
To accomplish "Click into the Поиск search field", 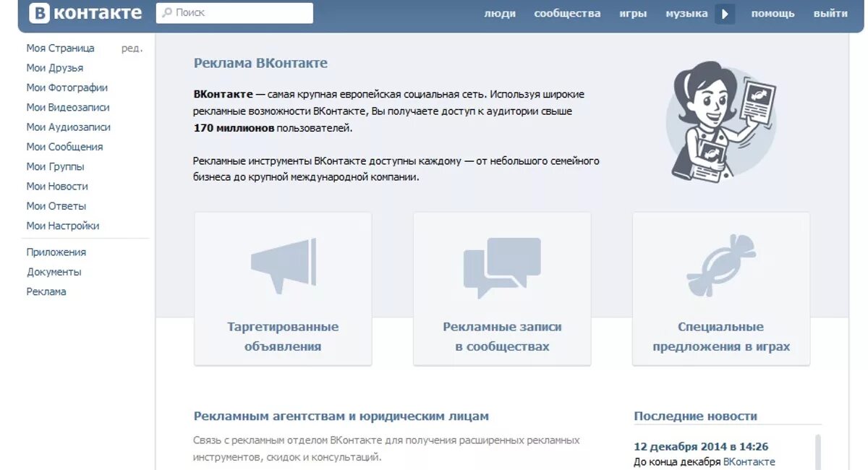I will pos(234,13).
